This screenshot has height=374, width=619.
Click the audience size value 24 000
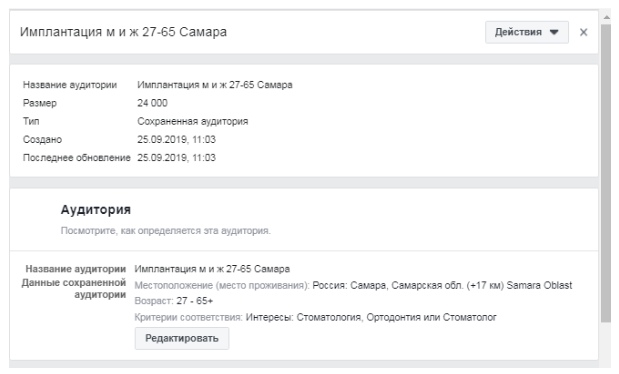click(x=152, y=103)
